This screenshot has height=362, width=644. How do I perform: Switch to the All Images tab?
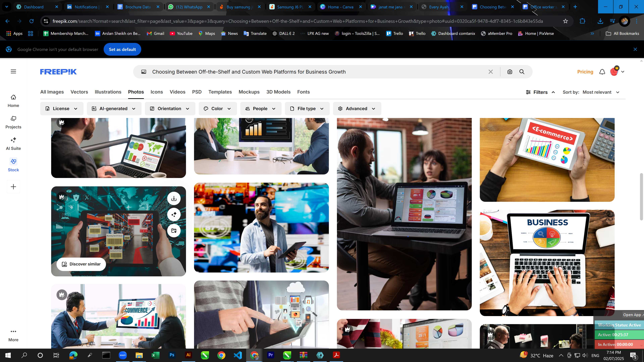click(x=52, y=92)
